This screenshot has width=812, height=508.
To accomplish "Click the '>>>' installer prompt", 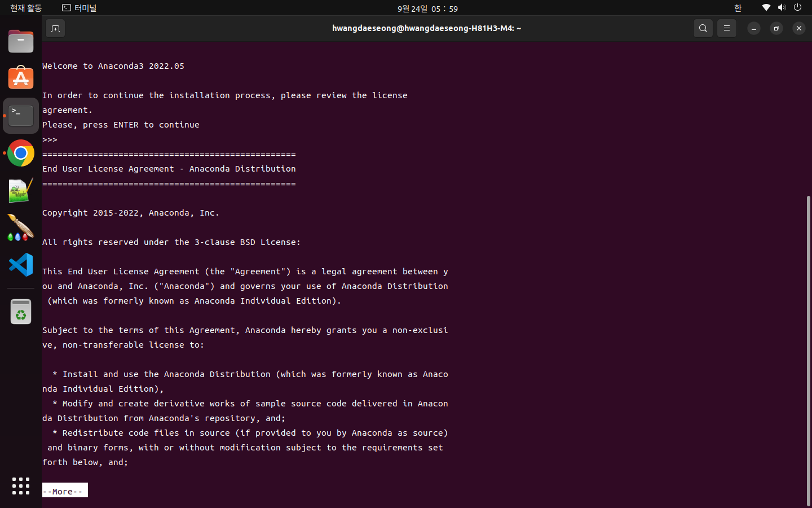I will [x=50, y=139].
